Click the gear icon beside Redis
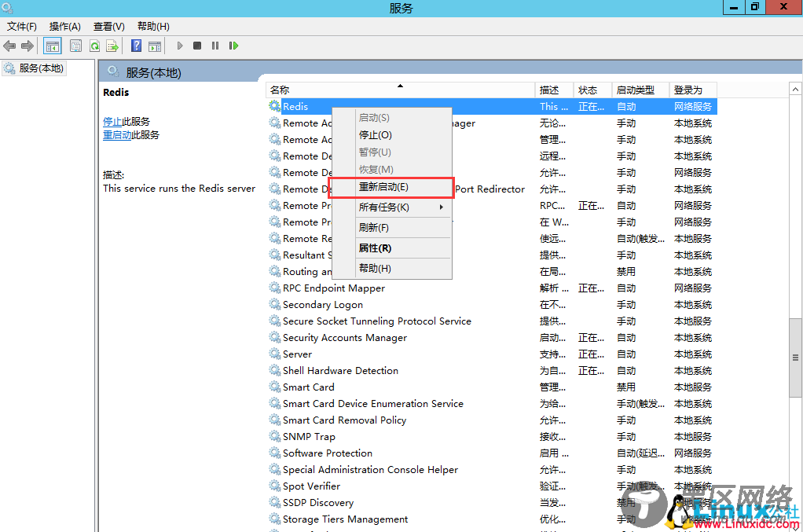This screenshot has height=532, width=803. 275,106
